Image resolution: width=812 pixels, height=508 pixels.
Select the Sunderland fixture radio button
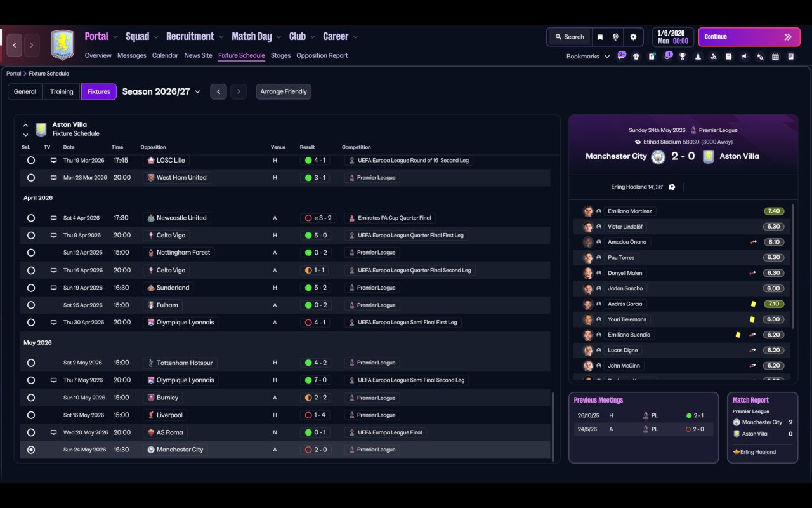(x=31, y=288)
